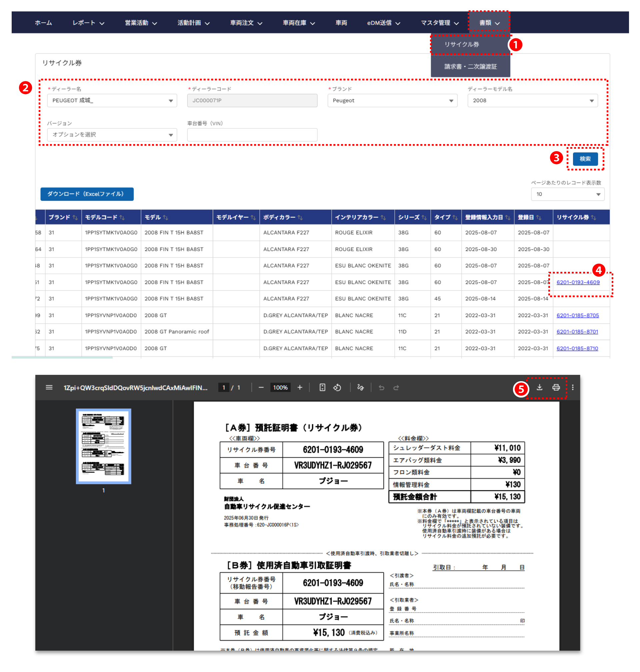
Task: Click the 車台番号 (VIN) input field
Action: [252, 134]
